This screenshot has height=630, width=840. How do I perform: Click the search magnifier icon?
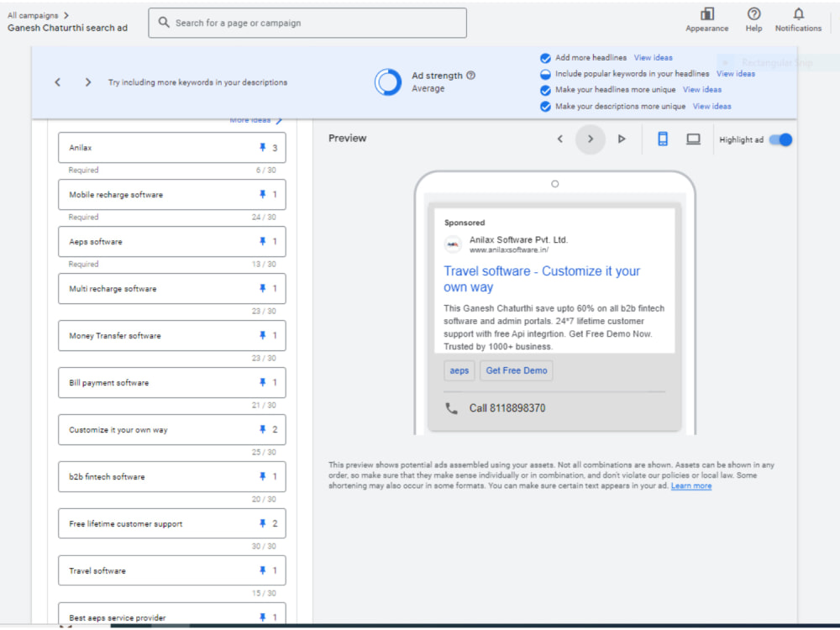[x=164, y=23]
